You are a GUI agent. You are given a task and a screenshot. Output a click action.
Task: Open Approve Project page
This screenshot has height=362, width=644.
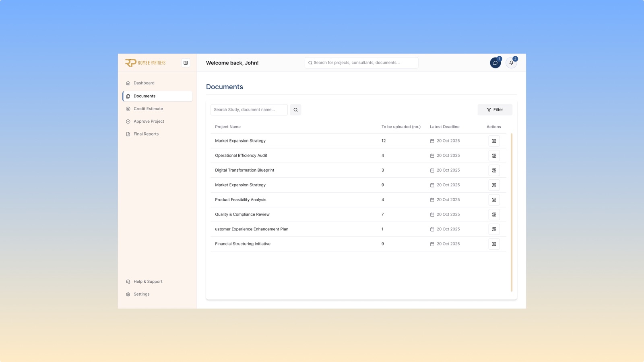157,121
